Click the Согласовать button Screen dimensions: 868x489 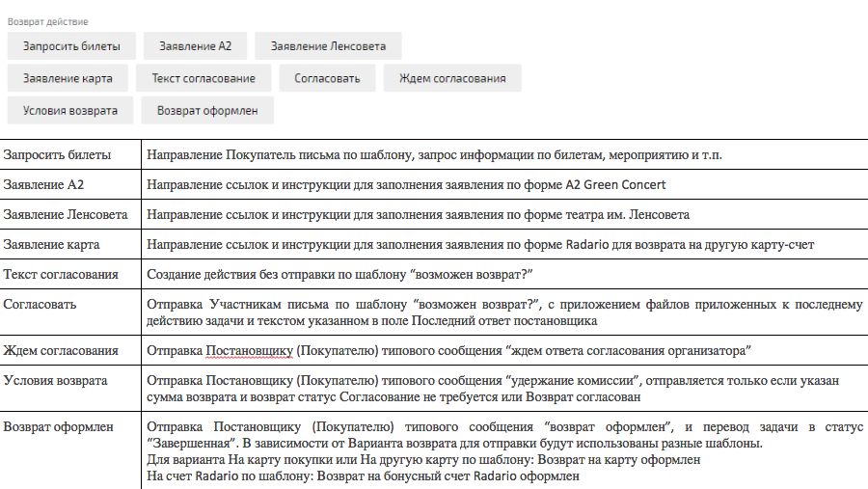pos(327,78)
